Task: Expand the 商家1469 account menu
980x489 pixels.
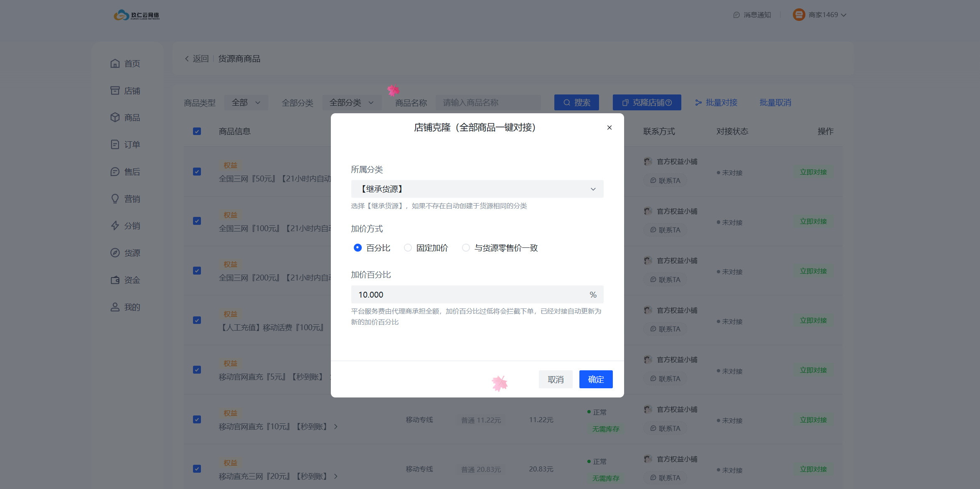Action: pyautogui.click(x=843, y=15)
